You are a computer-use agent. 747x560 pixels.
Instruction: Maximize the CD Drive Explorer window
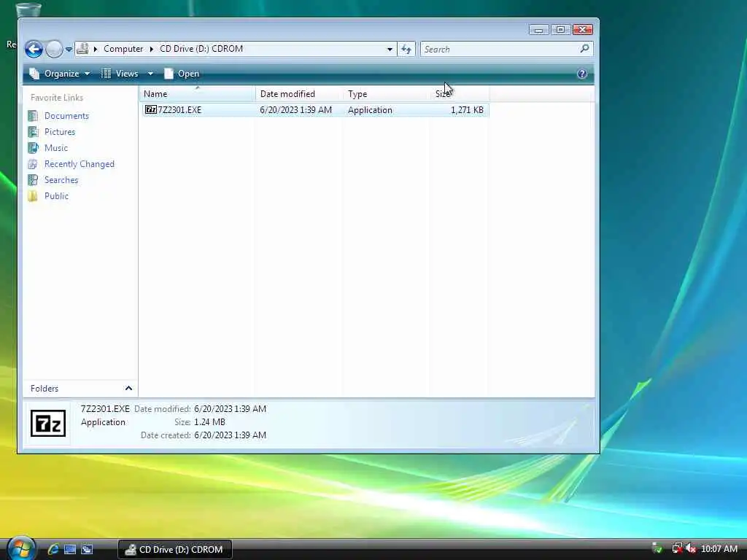[x=560, y=30]
